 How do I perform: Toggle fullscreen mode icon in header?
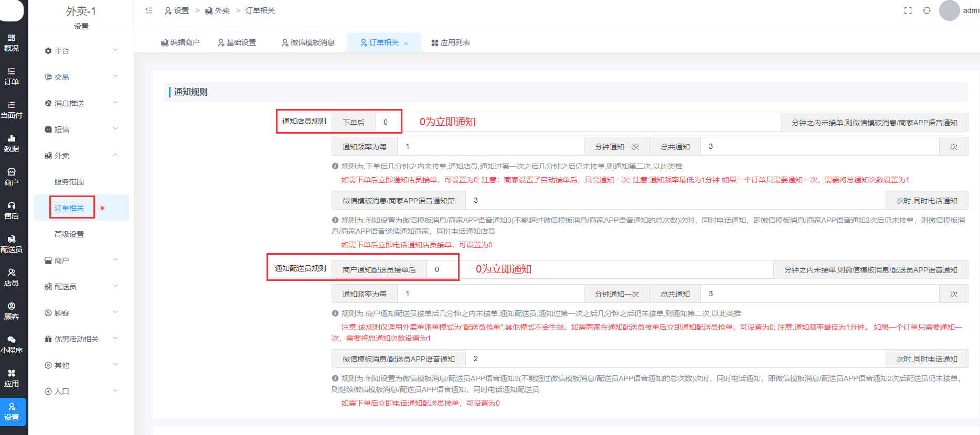pos(908,10)
